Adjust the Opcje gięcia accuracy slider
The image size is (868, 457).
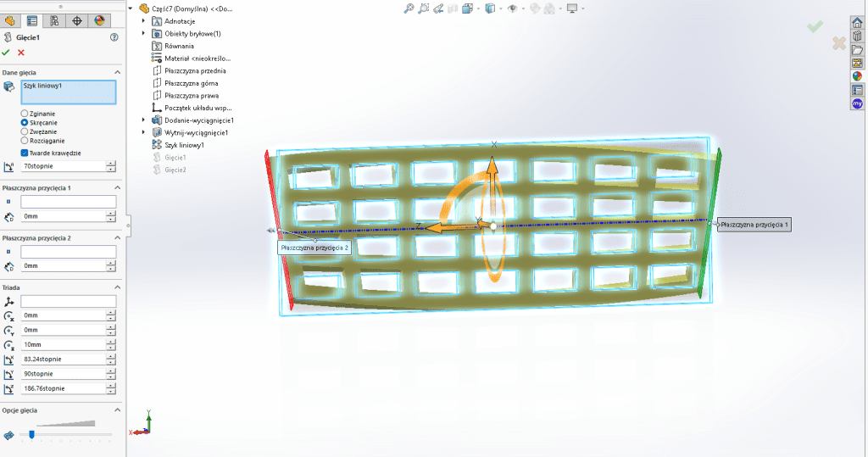pos(31,434)
